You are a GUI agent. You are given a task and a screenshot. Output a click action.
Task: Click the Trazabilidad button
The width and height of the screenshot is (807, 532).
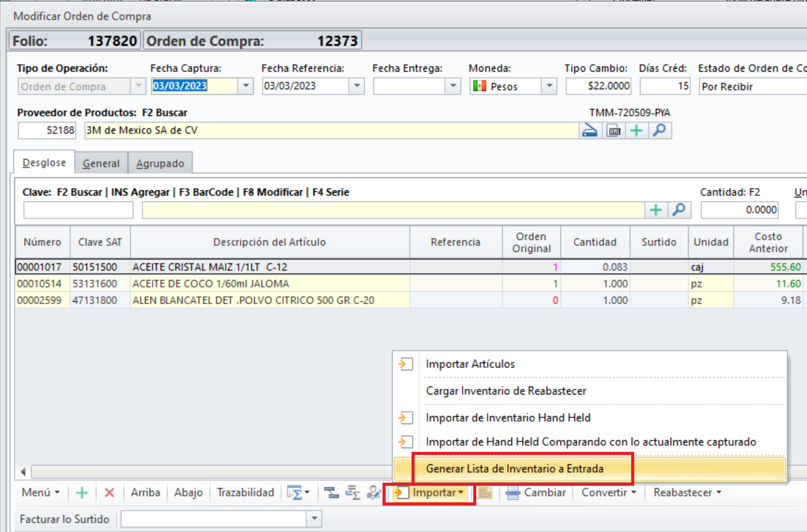245,493
